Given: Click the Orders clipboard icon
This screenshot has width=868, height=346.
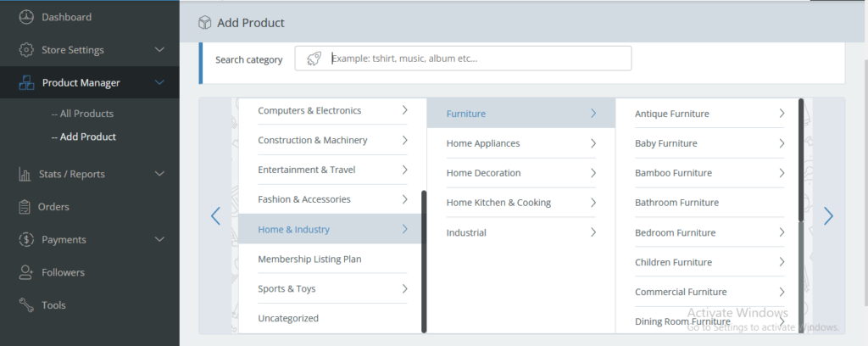Looking at the screenshot, I should click(25, 207).
